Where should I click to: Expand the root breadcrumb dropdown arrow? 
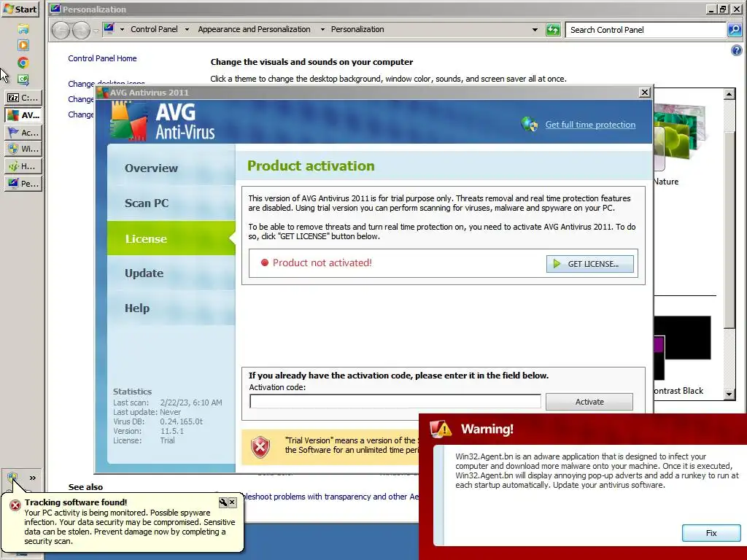click(122, 29)
